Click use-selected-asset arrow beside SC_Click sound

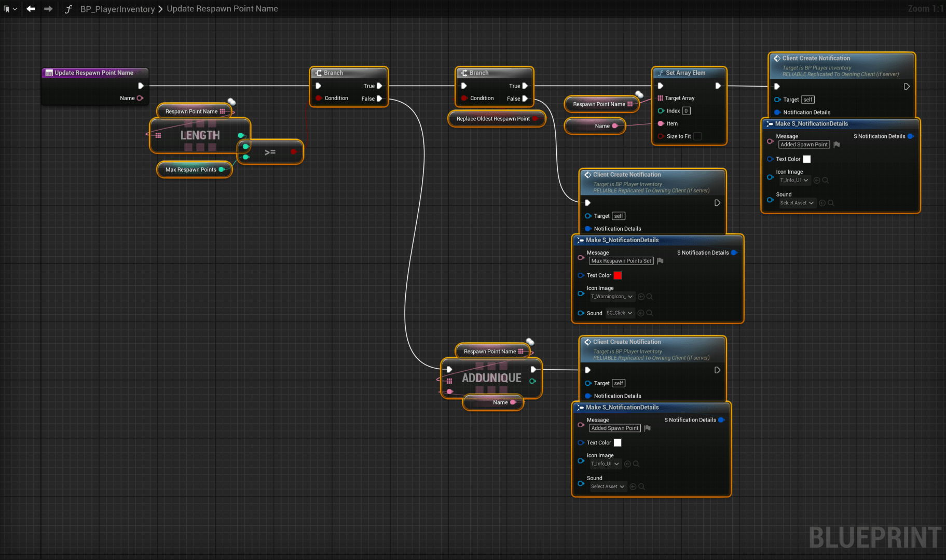pyautogui.click(x=641, y=313)
